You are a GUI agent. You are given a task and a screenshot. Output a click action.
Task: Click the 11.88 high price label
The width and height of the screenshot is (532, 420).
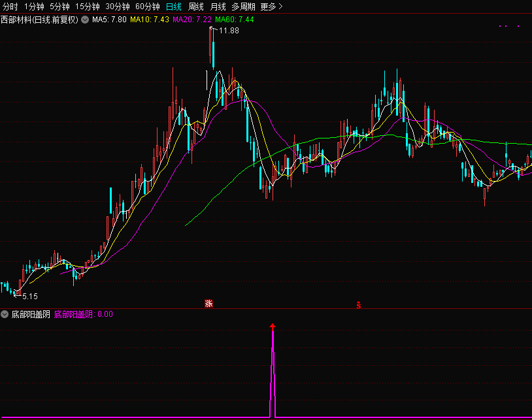pyautogui.click(x=229, y=31)
